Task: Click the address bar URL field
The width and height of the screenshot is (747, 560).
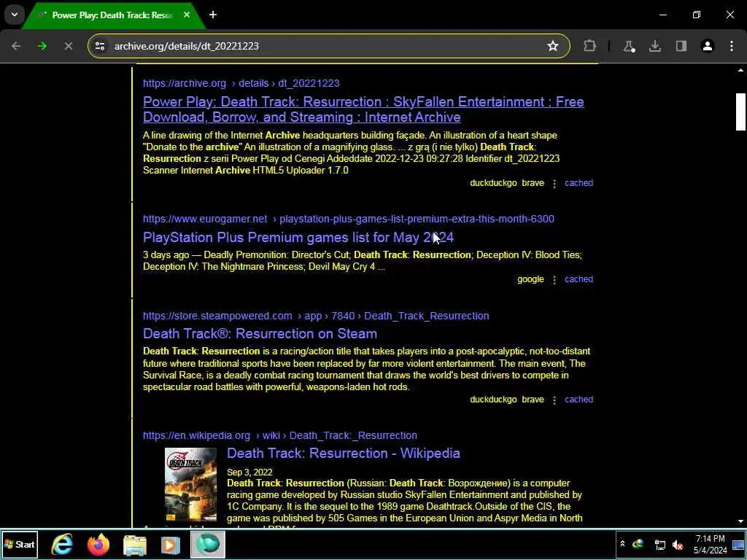Action: pyautogui.click(x=329, y=46)
